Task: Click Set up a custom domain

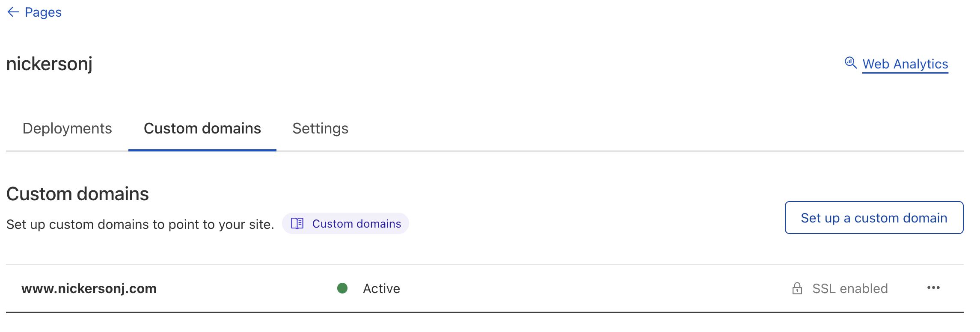Action: [874, 218]
